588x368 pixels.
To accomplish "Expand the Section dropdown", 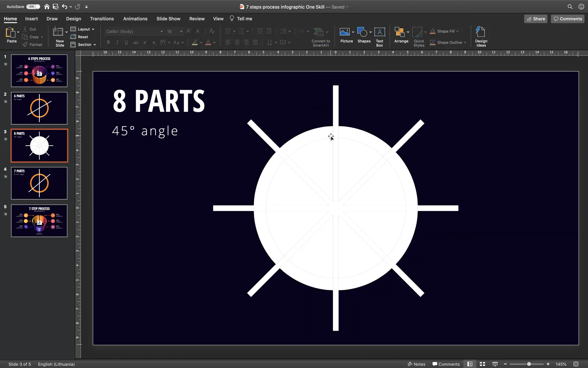I will (x=95, y=45).
